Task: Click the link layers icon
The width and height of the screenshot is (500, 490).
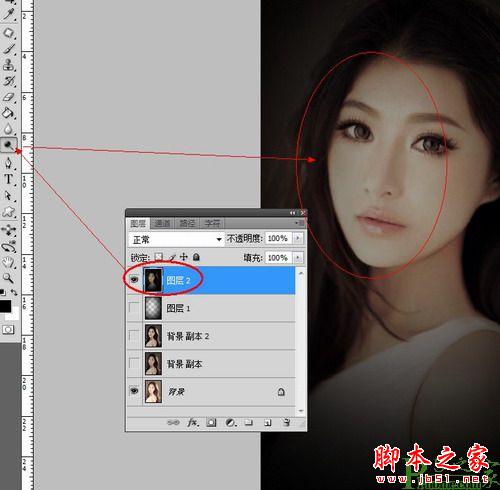Action: pyautogui.click(x=173, y=423)
